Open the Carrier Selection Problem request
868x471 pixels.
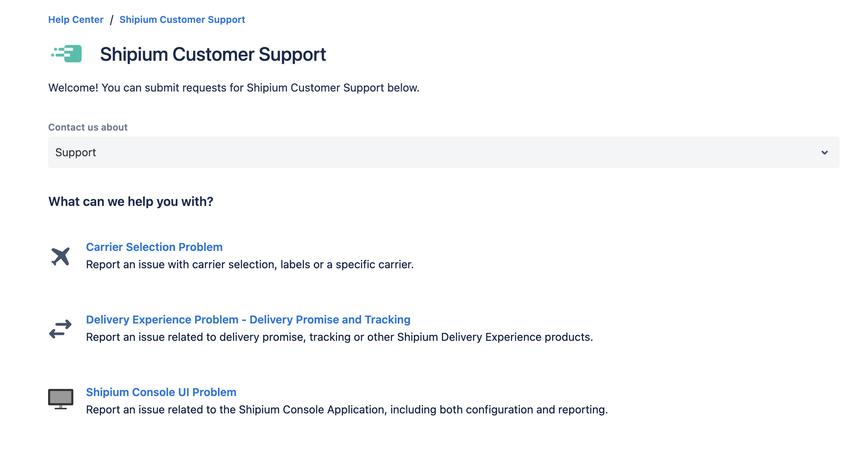(154, 247)
